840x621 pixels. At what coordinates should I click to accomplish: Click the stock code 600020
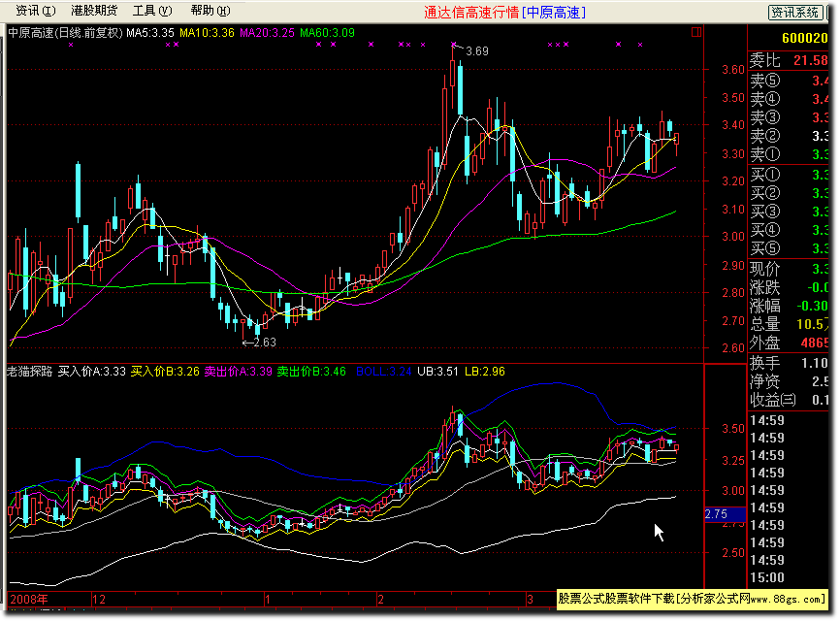805,38
